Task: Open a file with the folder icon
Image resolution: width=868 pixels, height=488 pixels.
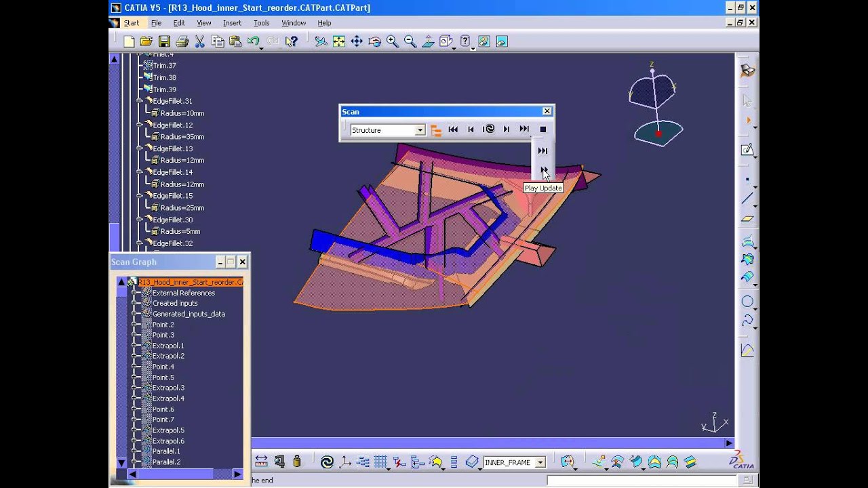Action: (146, 41)
